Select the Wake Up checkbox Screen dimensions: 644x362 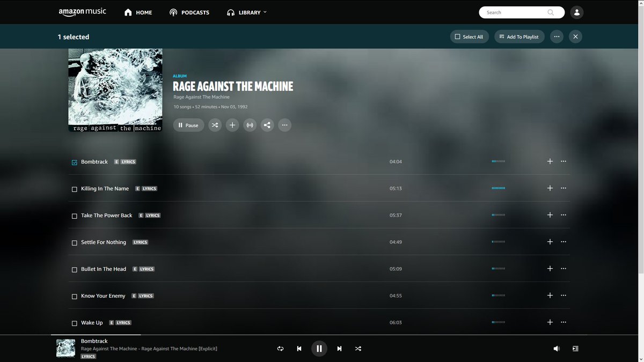pyautogui.click(x=75, y=323)
